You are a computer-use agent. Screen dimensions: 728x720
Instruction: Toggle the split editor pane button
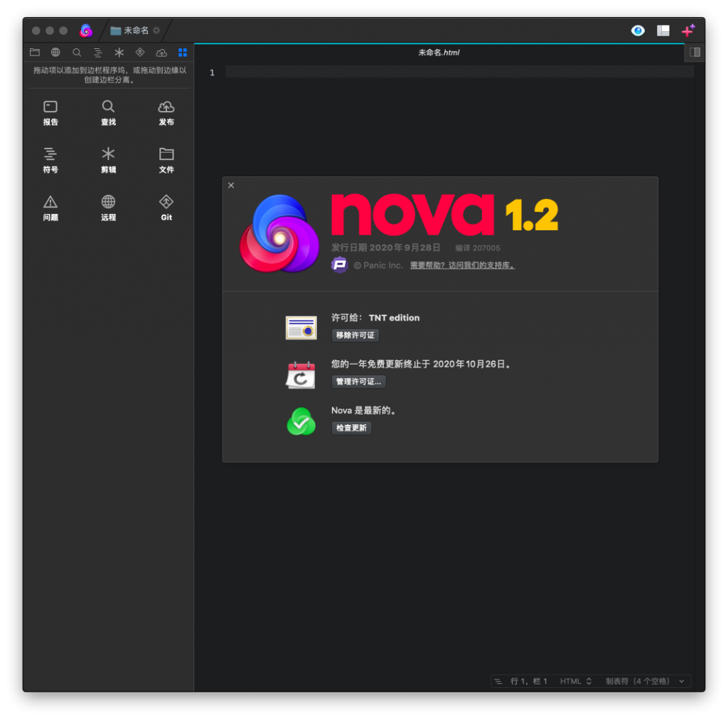pyautogui.click(x=695, y=53)
